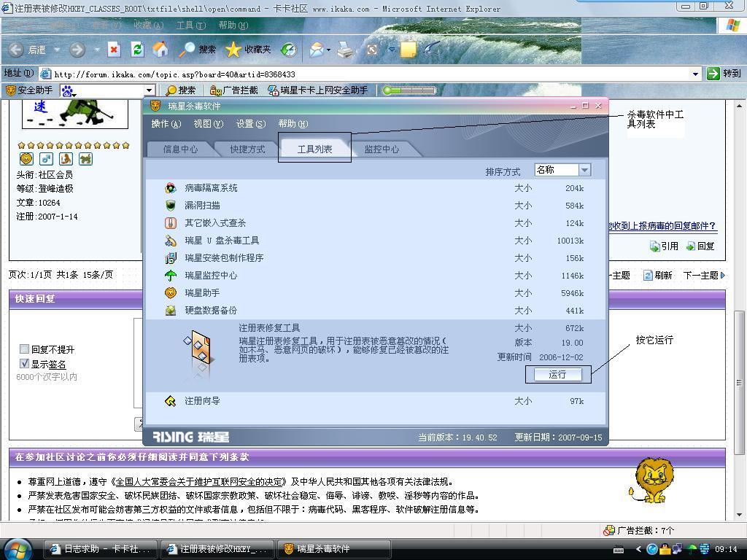Click the 搜索 button on 安全助手 toolbar
Viewport: 747px width, 560px height.
[181, 90]
